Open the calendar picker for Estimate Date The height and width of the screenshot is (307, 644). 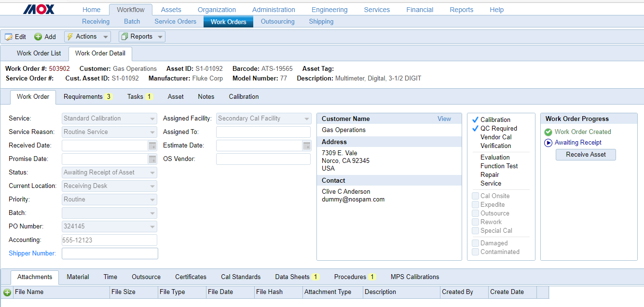click(x=307, y=145)
